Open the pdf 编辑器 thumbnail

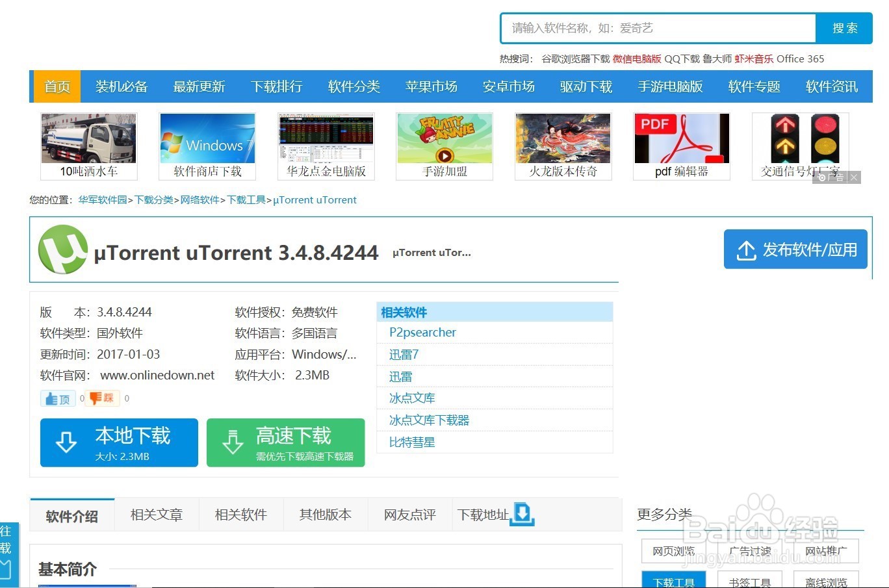click(x=682, y=146)
